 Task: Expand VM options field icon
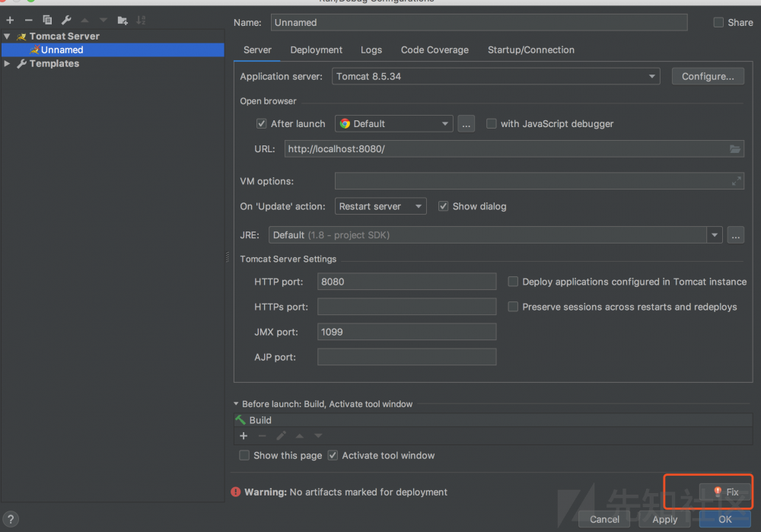(736, 181)
